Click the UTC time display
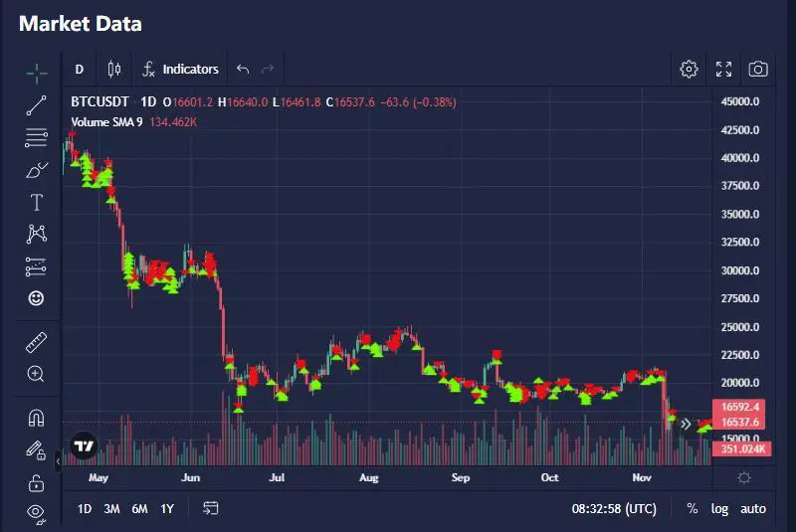This screenshot has width=796, height=532. 614,508
